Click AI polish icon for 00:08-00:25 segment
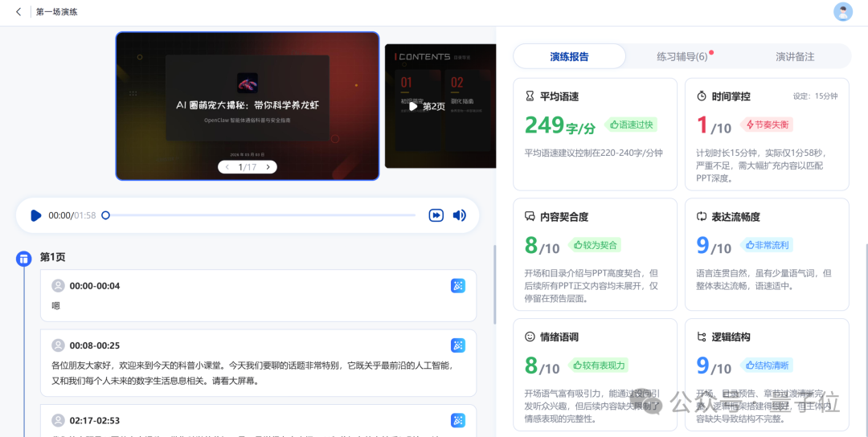 458,345
